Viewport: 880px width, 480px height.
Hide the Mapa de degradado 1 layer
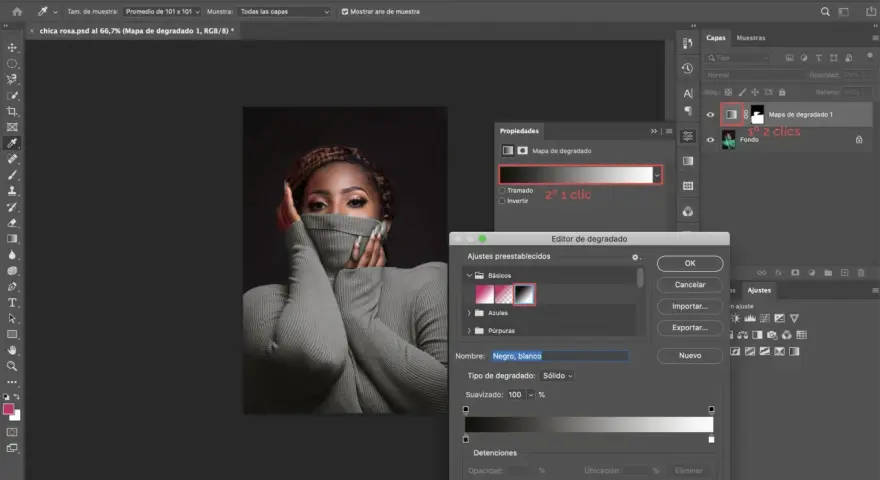click(x=711, y=115)
